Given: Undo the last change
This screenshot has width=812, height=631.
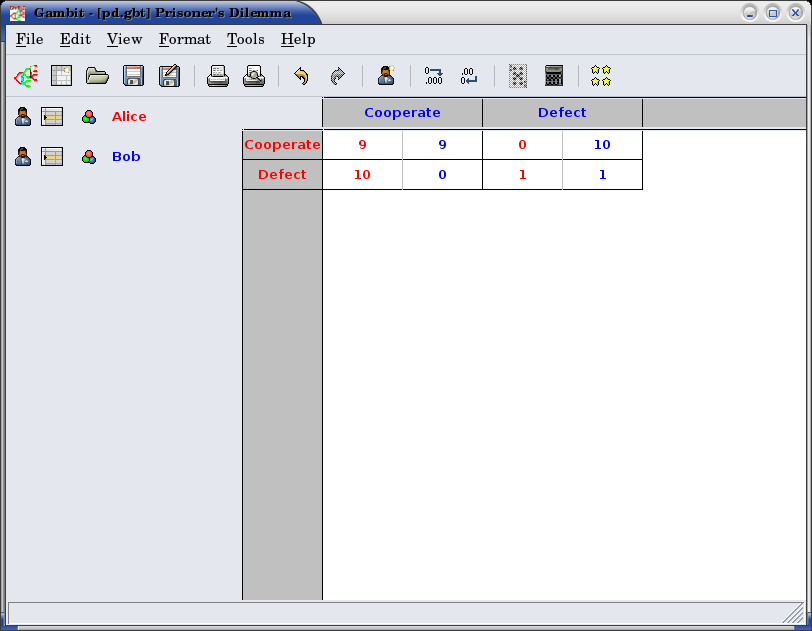Looking at the screenshot, I should coord(301,76).
